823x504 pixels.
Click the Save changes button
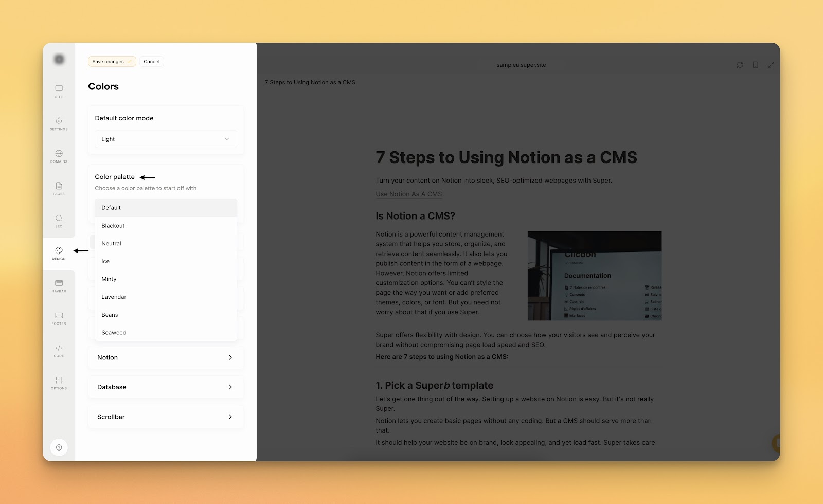click(112, 62)
